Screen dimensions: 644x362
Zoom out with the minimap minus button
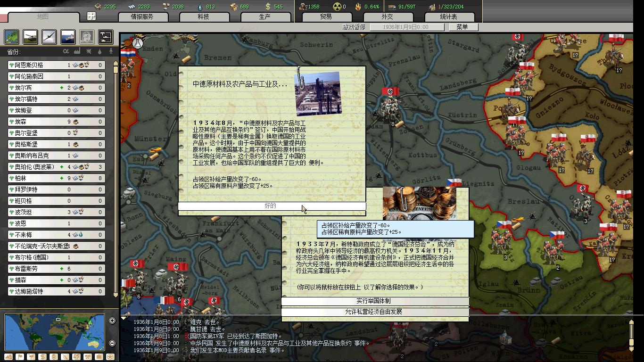[112, 343]
